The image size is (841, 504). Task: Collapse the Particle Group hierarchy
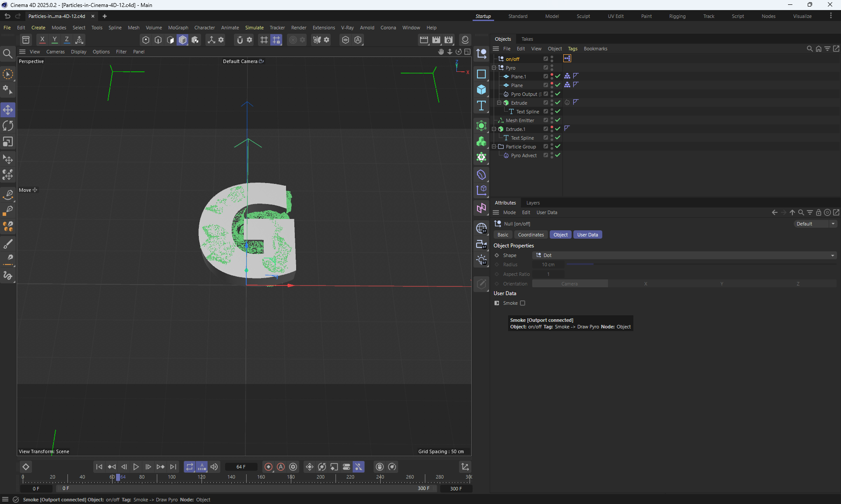click(494, 147)
